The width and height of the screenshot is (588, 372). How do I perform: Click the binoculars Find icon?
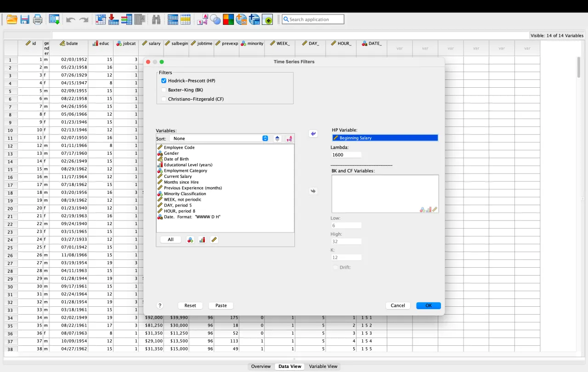point(156,20)
